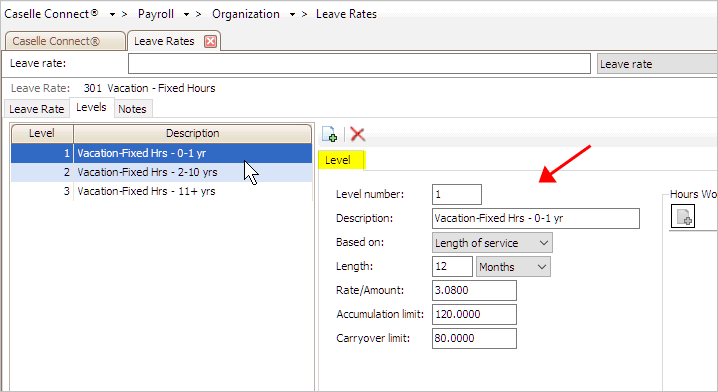This screenshot has width=718, height=392.
Task: Expand the Months unit dropdown
Action: tap(542, 267)
